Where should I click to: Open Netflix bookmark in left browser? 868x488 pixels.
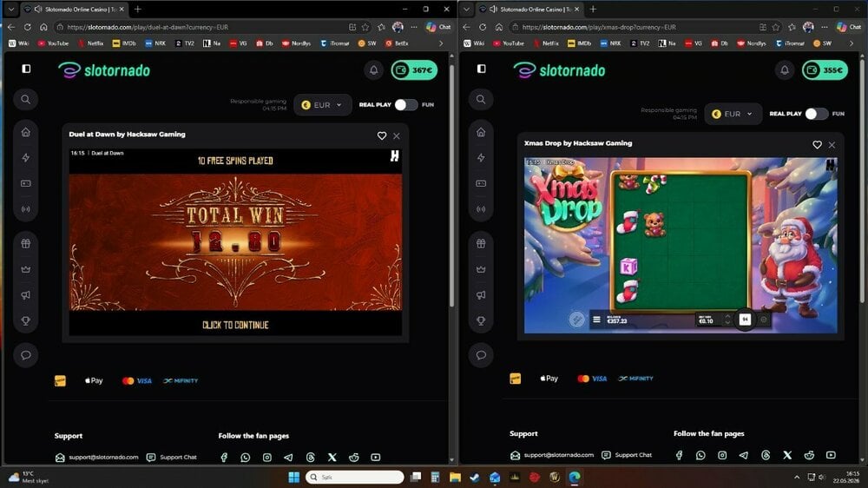[90, 43]
